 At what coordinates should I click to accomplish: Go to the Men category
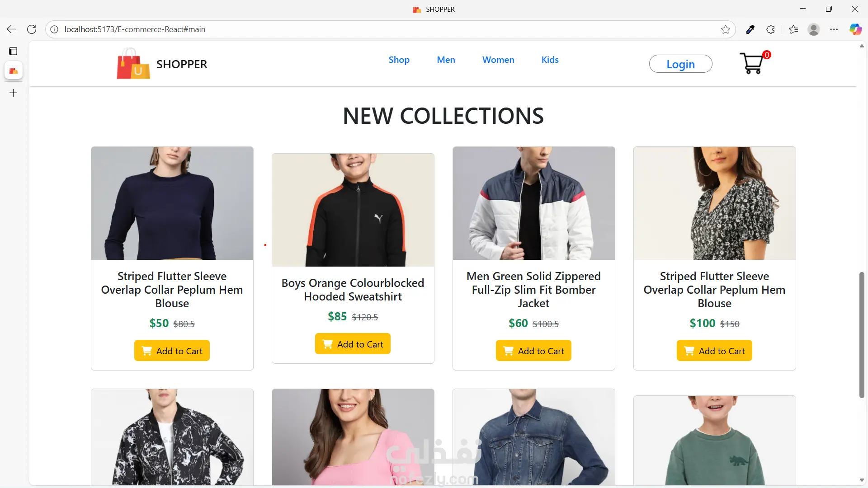[x=446, y=60]
